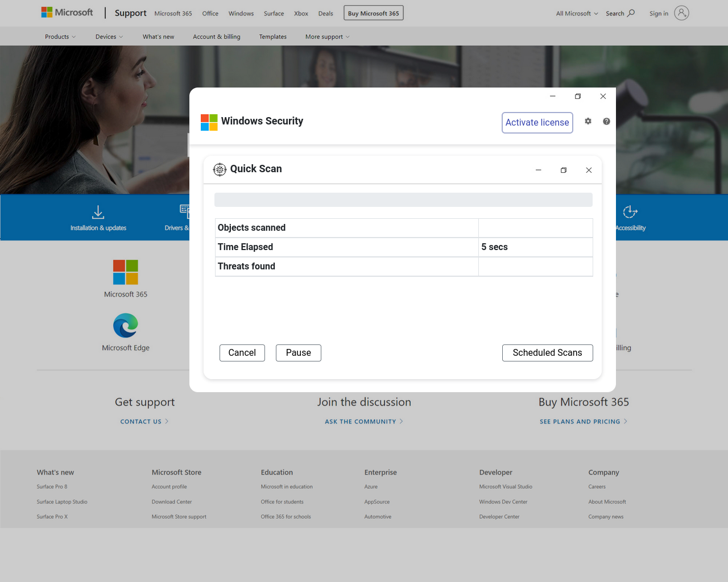Click the Threats found row label
728x582 pixels.
pos(246,267)
